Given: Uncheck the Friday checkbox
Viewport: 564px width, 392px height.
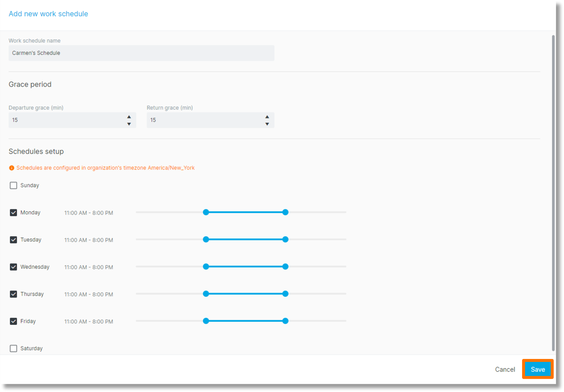Looking at the screenshot, I should tap(14, 321).
